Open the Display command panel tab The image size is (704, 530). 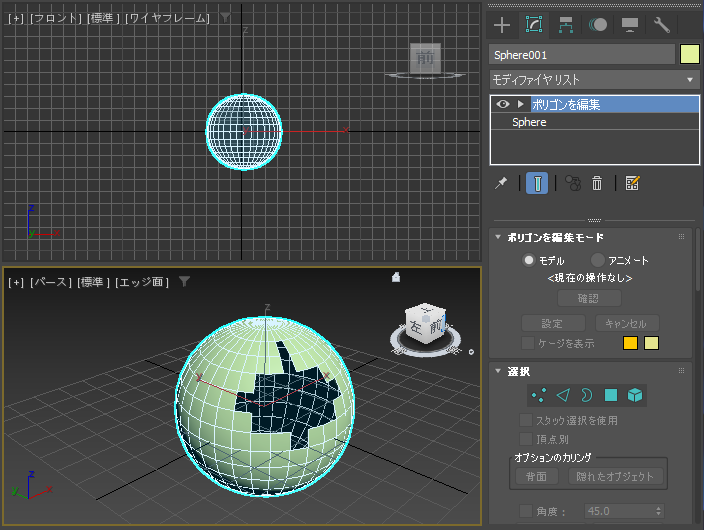[x=630, y=25]
